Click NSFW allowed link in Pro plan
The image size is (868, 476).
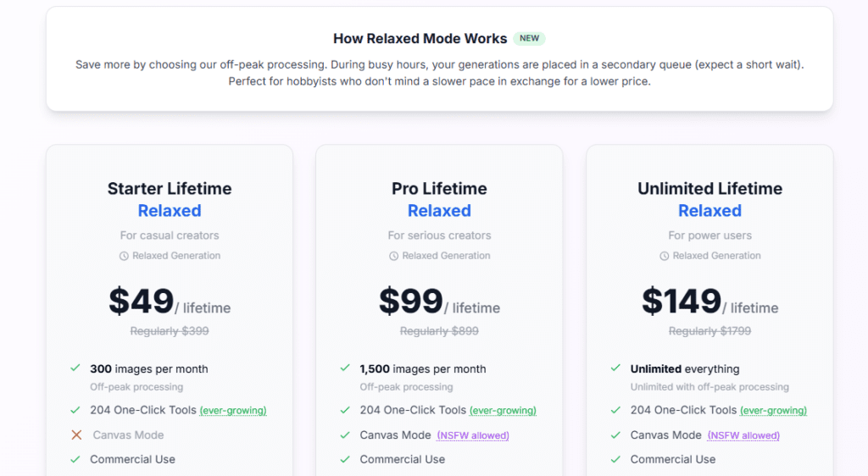[x=473, y=436]
